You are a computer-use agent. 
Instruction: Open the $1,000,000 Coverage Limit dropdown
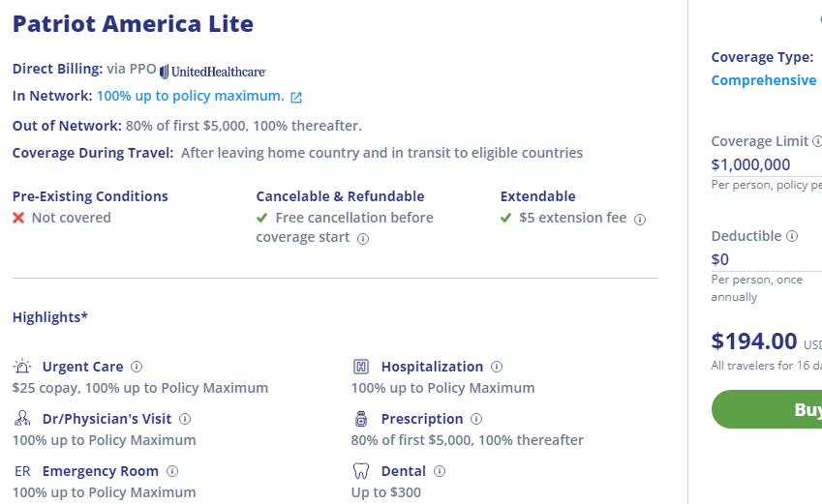tap(767, 164)
